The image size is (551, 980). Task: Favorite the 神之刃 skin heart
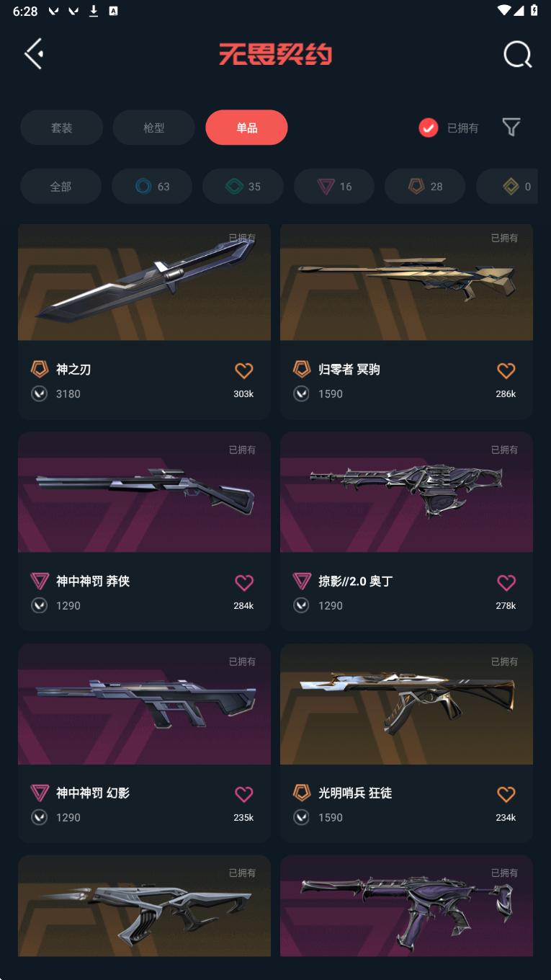click(x=244, y=370)
